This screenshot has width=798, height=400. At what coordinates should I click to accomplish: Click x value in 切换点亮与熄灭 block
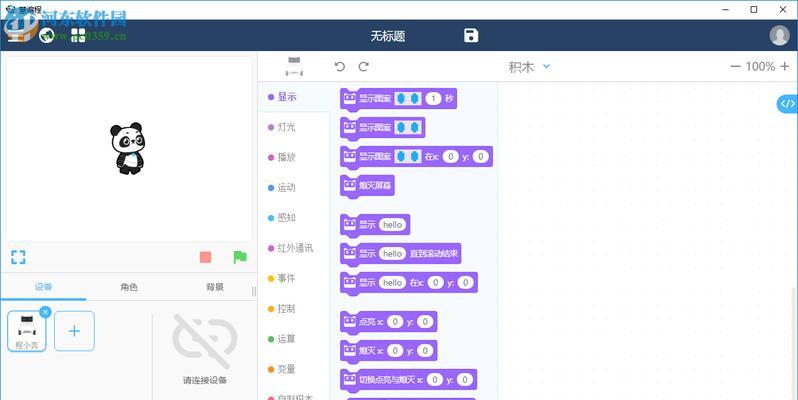coord(434,380)
